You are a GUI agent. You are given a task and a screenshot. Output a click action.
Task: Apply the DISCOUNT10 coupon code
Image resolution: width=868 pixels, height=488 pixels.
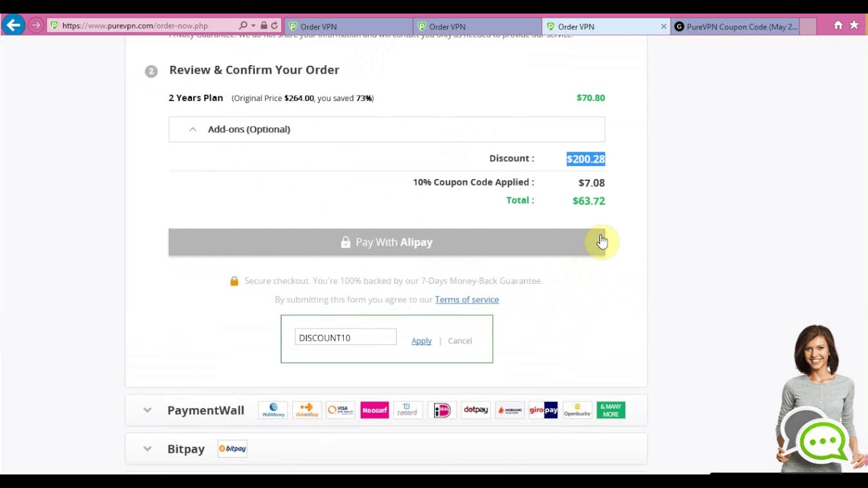421,341
